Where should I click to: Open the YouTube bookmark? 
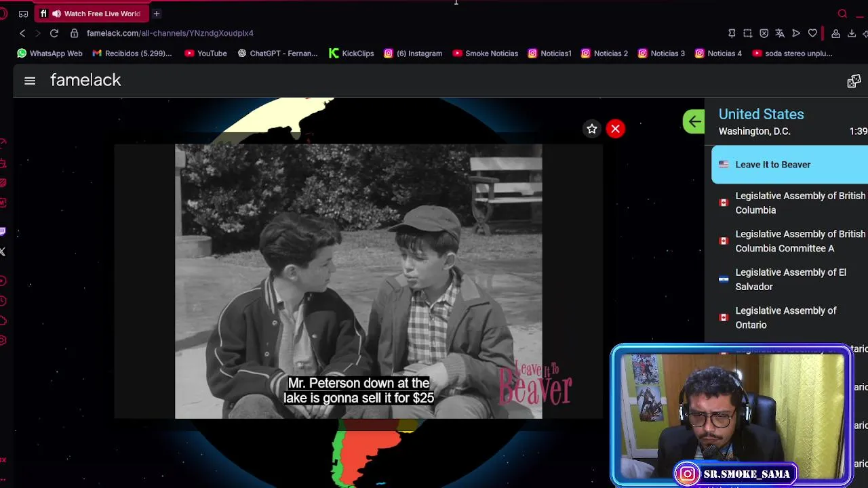click(x=205, y=54)
